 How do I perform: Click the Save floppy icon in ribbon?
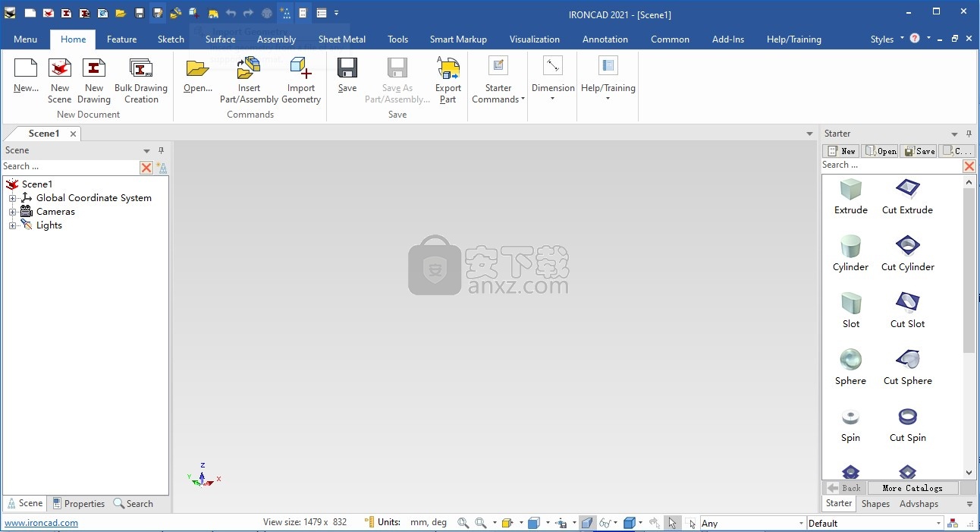click(x=347, y=68)
